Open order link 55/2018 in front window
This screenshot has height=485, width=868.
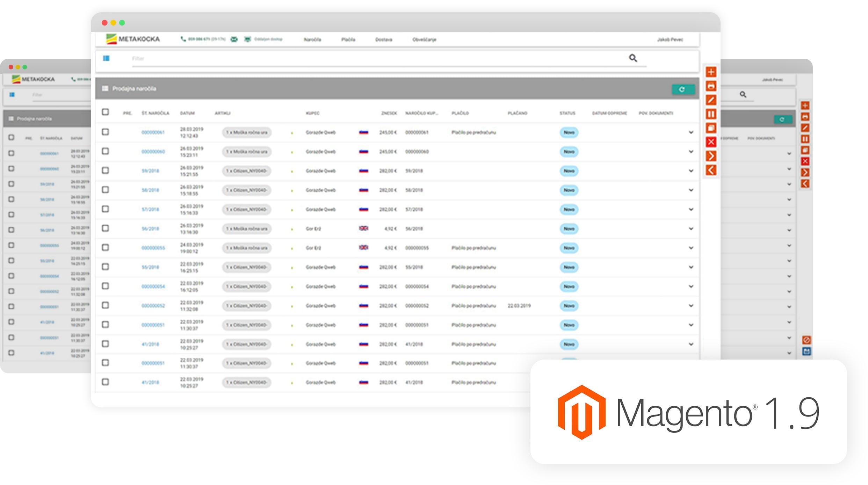point(150,267)
